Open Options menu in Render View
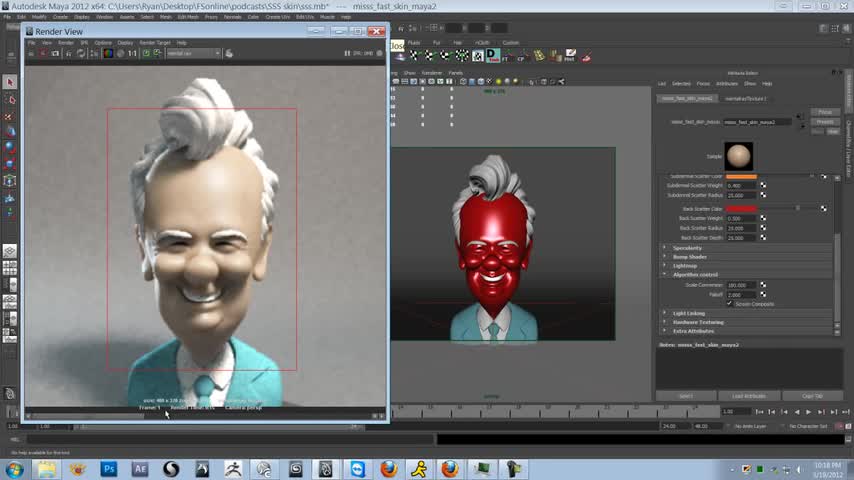 point(102,42)
